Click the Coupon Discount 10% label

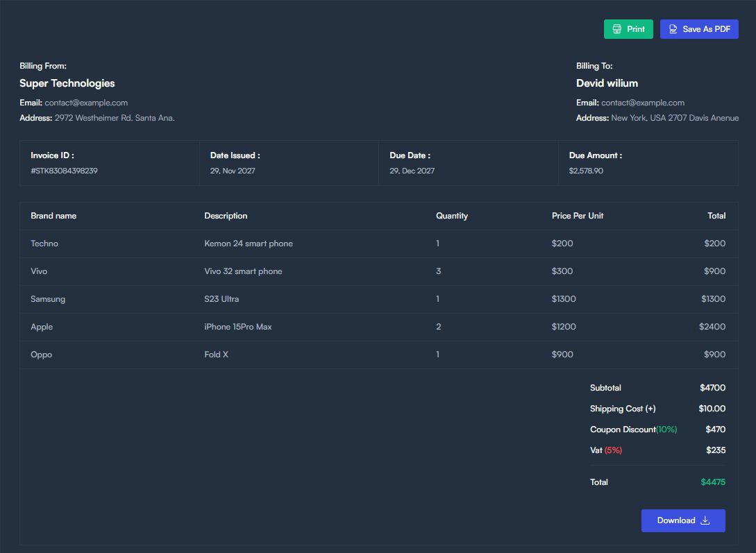pos(633,429)
